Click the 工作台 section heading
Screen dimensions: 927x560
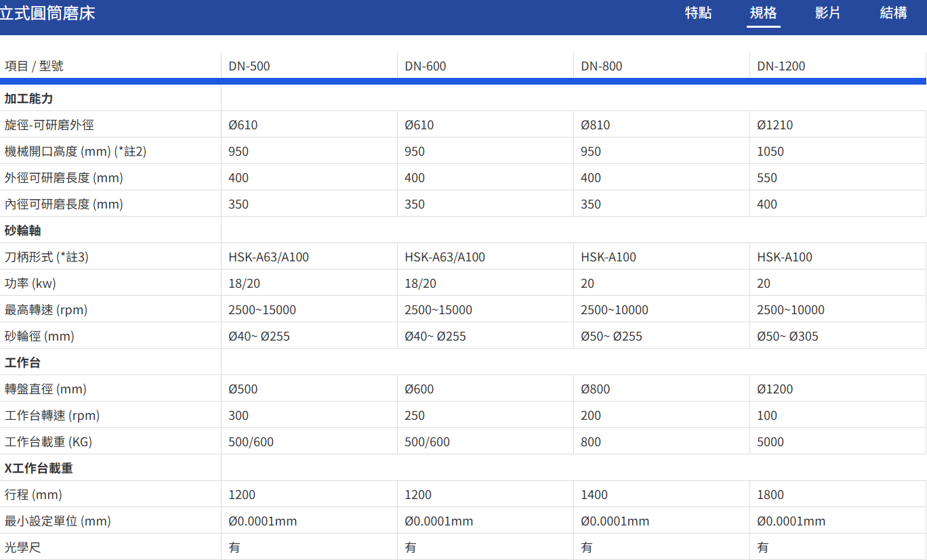23,363
